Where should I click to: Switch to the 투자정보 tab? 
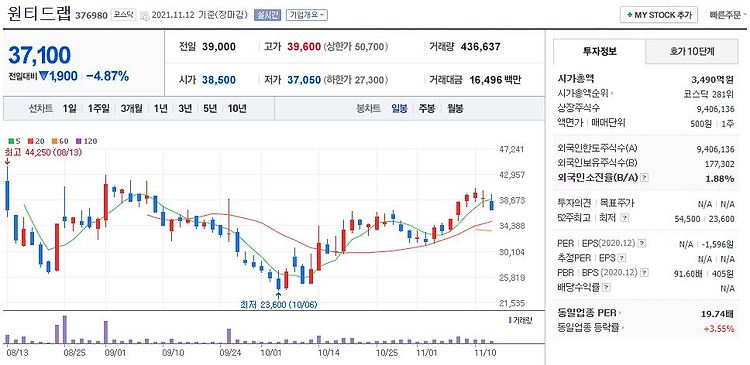click(x=599, y=52)
